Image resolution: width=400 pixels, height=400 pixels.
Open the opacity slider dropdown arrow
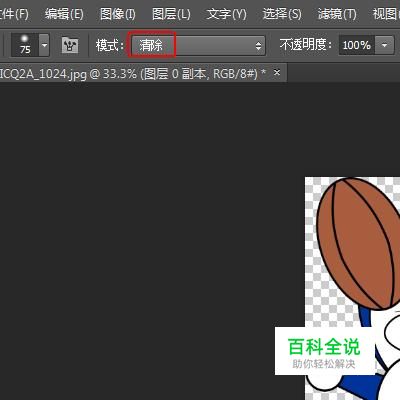[384, 45]
